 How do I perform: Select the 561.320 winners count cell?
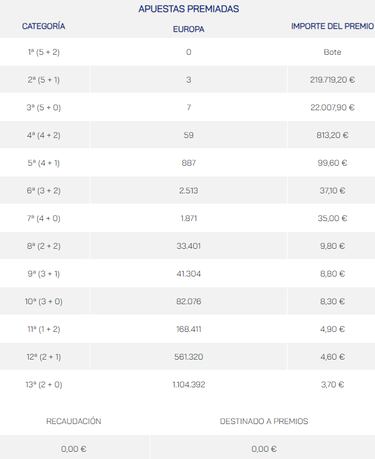(189, 357)
